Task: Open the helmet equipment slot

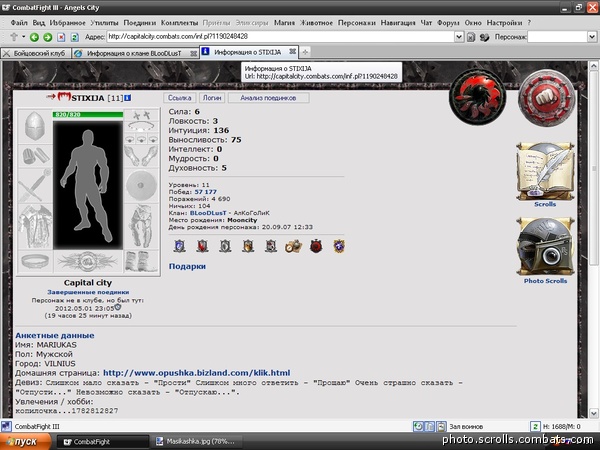Action: (35, 126)
